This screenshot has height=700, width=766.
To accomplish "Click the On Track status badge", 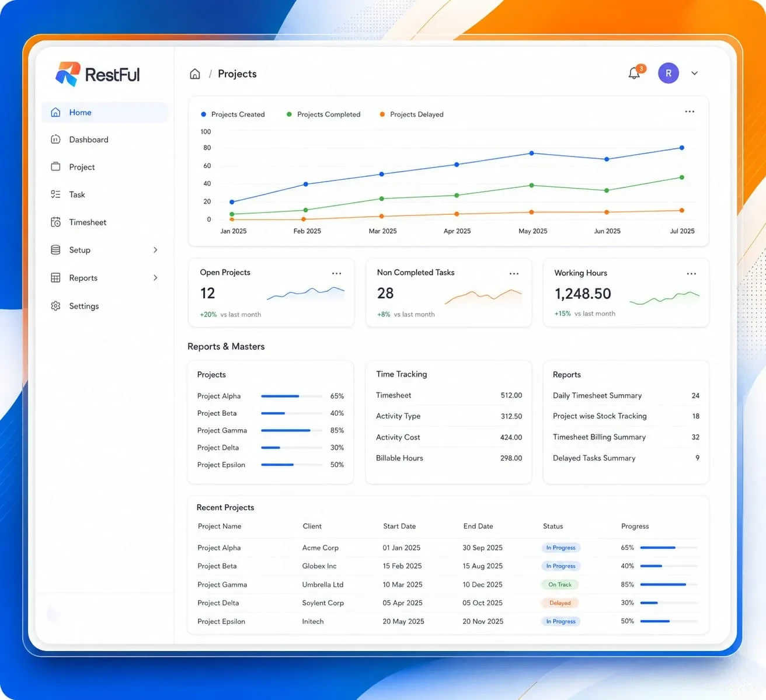I will [560, 584].
